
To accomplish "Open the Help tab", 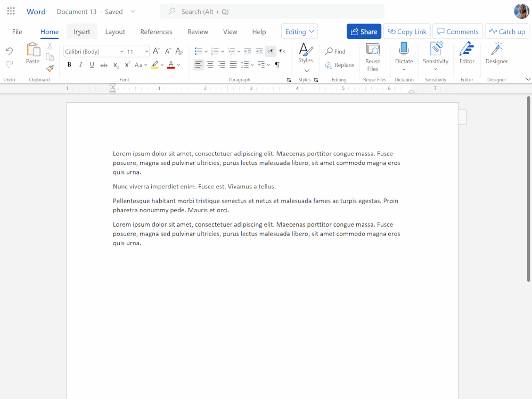I will point(259,31).
